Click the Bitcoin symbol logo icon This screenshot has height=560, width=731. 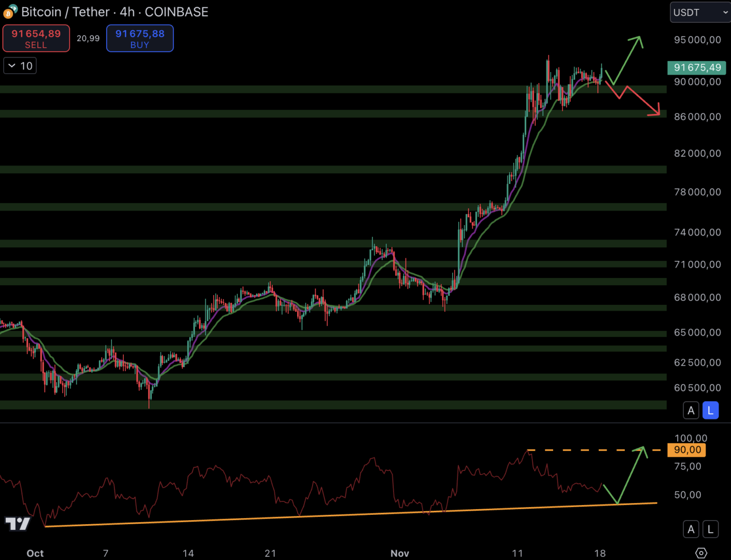click(x=10, y=11)
